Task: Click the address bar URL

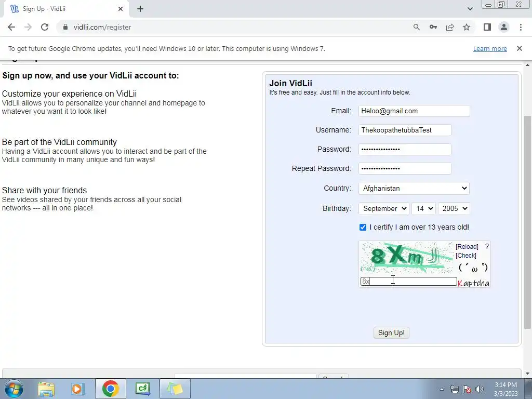Action: (x=102, y=27)
